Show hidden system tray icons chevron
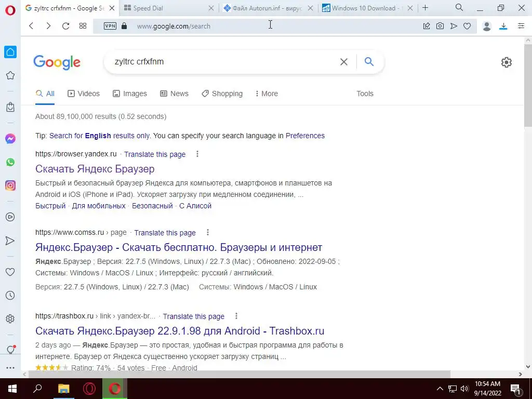The height and width of the screenshot is (399, 532). (440, 389)
